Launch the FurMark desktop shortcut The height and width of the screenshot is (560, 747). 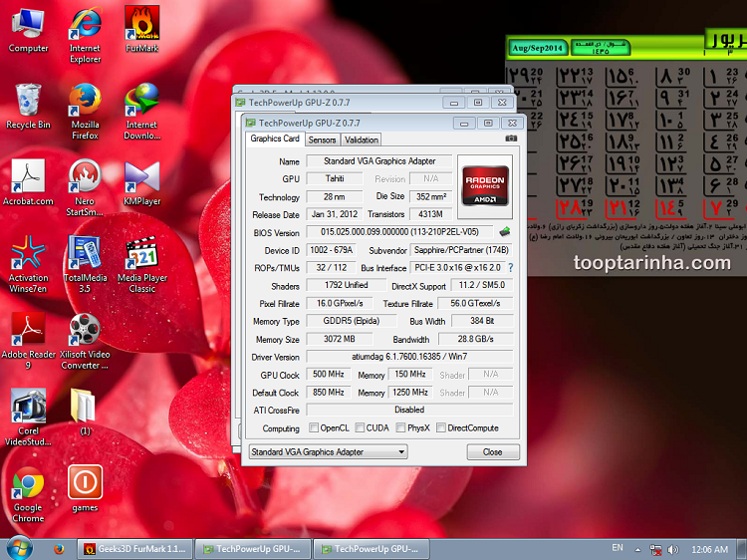tap(142, 30)
